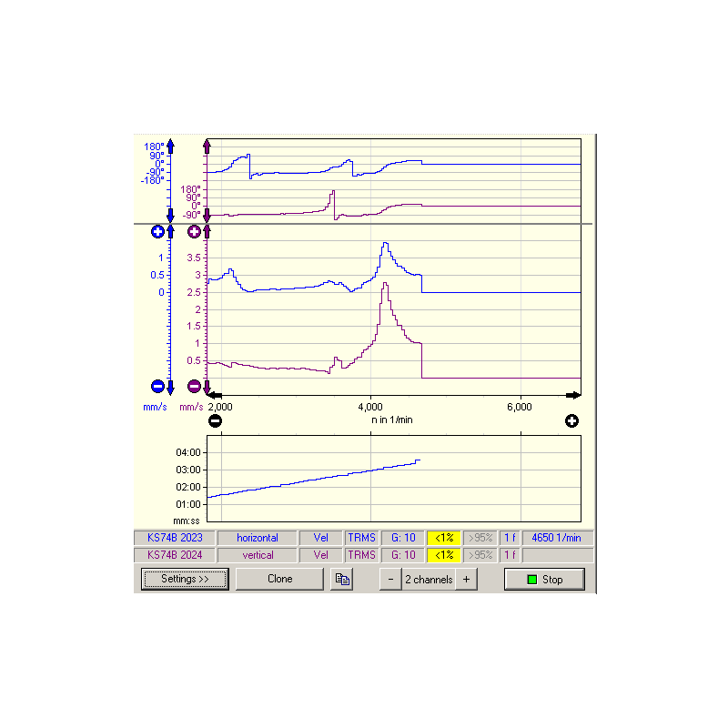Click the 04:00 time axis label
This screenshot has width=728, height=728.
(x=188, y=452)
